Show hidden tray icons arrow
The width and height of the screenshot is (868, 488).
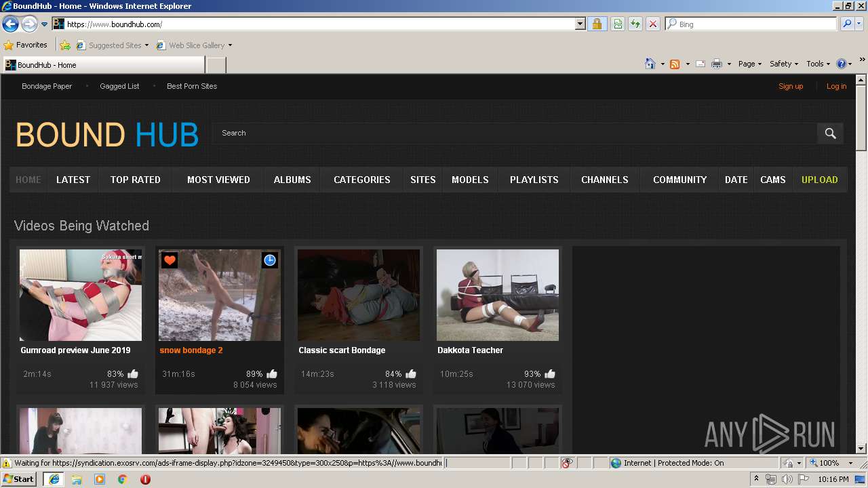tap(757, 479)
